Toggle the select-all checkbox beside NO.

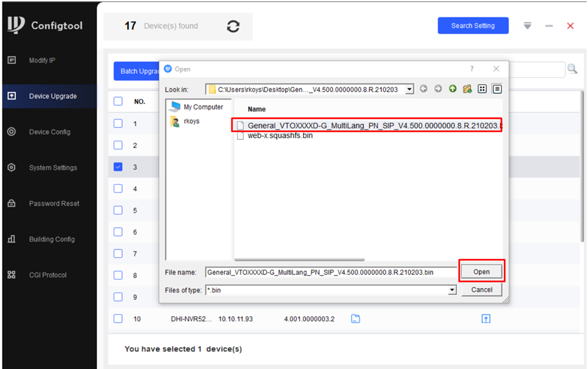[118, 101]
